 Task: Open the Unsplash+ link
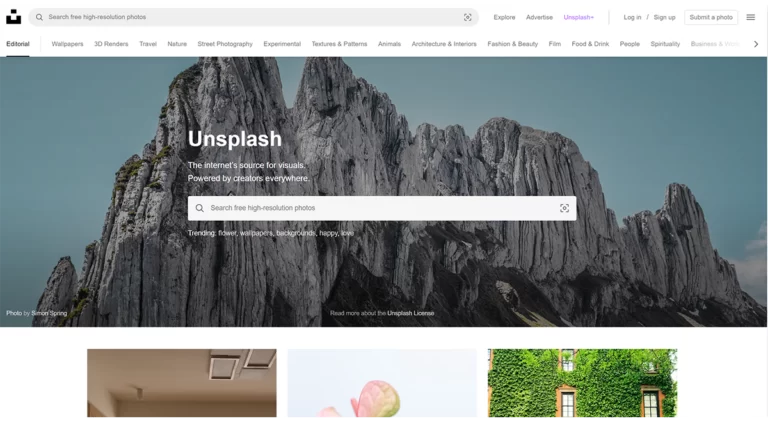tap(578, 17)
